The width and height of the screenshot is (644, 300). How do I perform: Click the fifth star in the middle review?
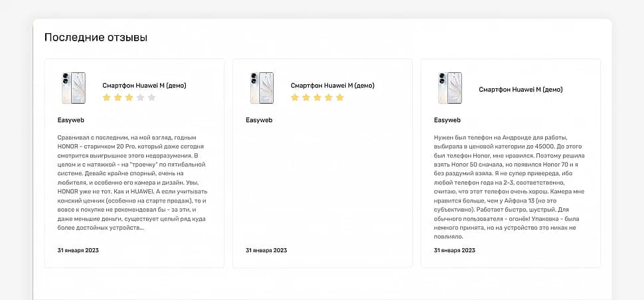point(340,98)
